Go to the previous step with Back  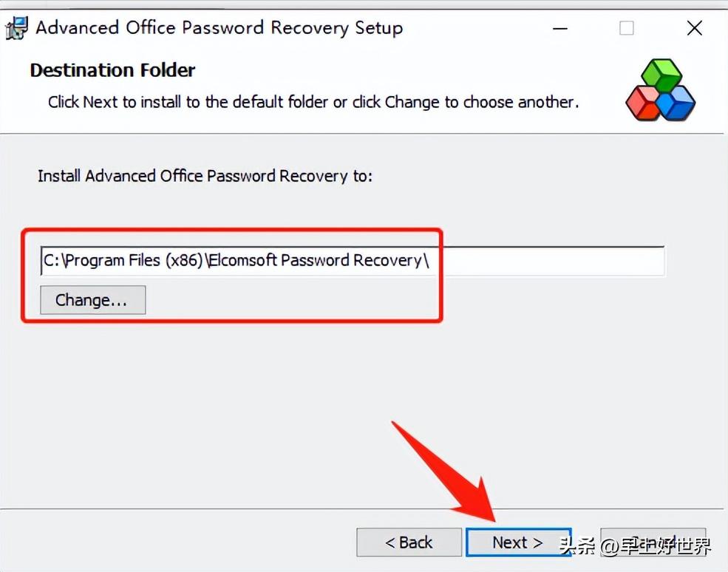(x=409, y=542)
